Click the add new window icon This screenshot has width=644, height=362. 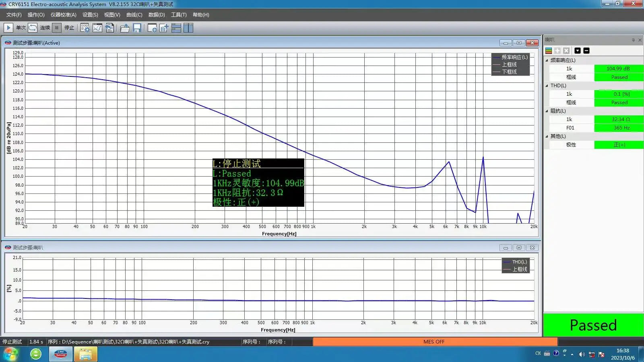click(x=152, y=28)
